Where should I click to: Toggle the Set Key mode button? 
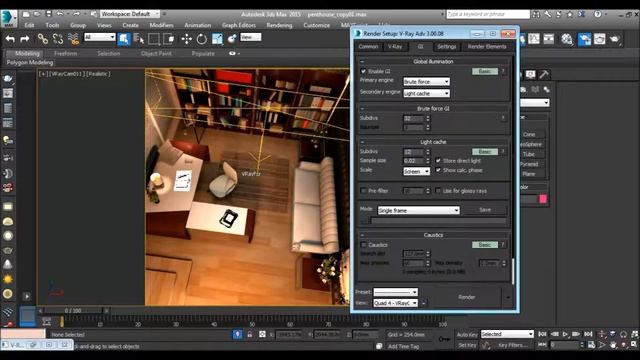coord(467,345)
